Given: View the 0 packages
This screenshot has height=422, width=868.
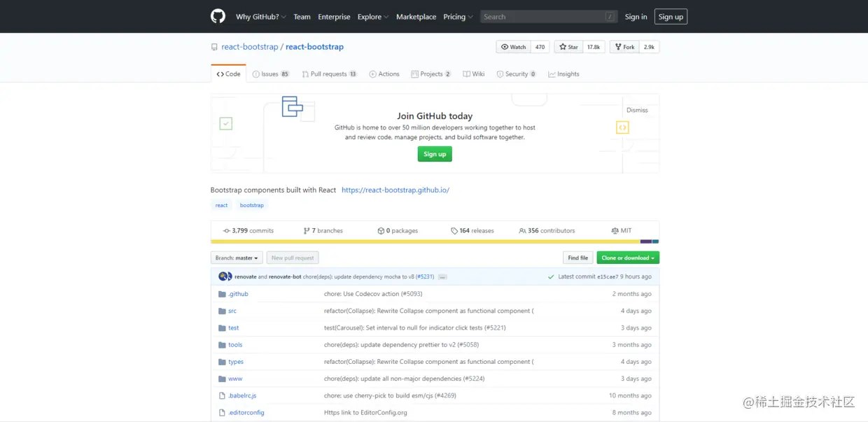Looking at the screenshot, I should pyautogui.click(x=398, y=231).
